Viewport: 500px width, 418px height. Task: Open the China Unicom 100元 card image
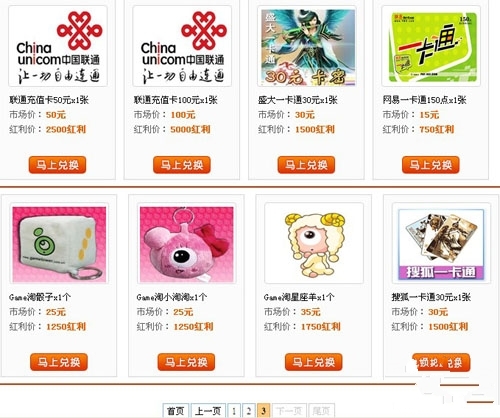pyautogui.click(x=182, y=46)
